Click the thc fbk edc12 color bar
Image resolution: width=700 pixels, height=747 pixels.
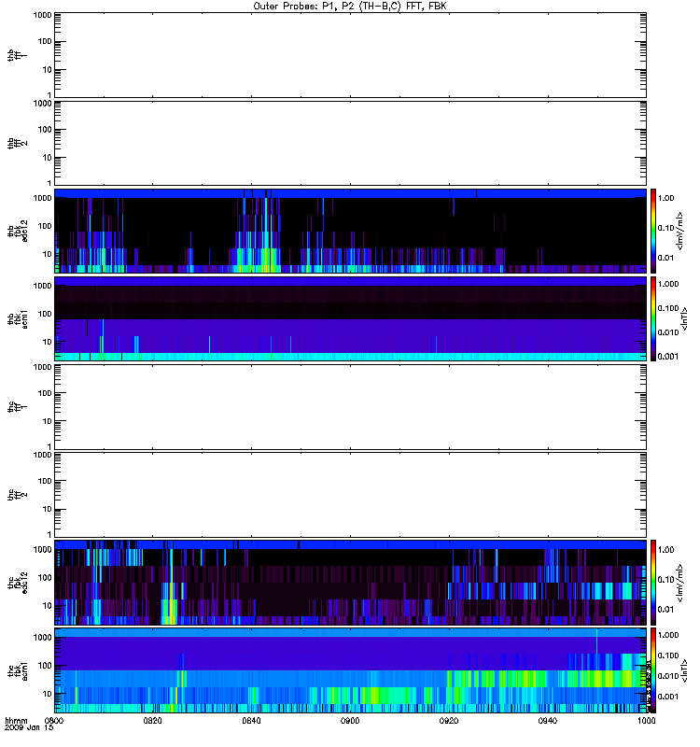coord(653,582)
